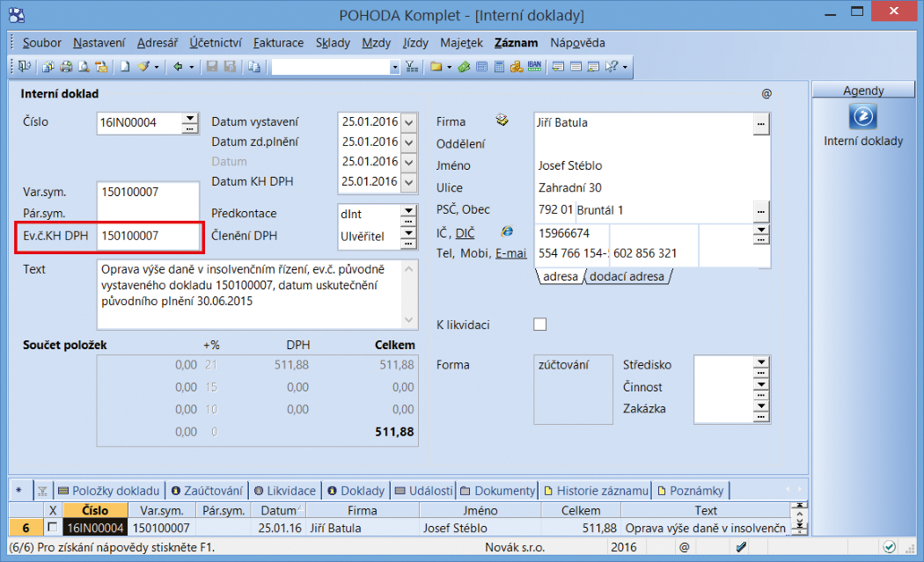Open the Účetnictví menu

tap(215, 43)
